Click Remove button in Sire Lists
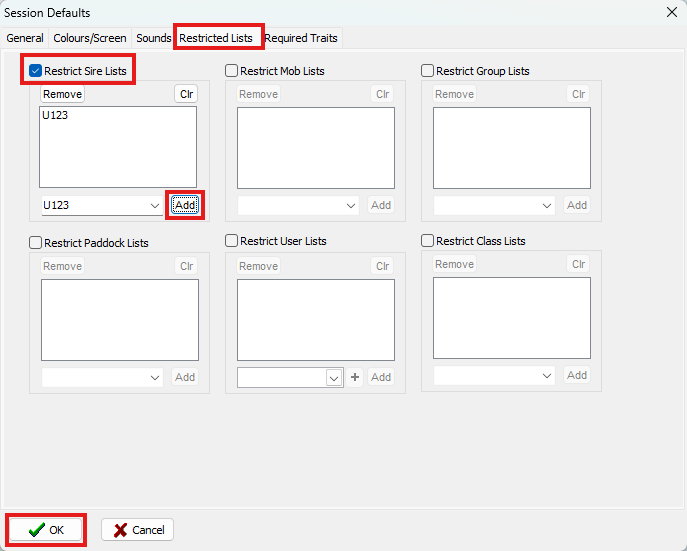 (x=62, y=94)
